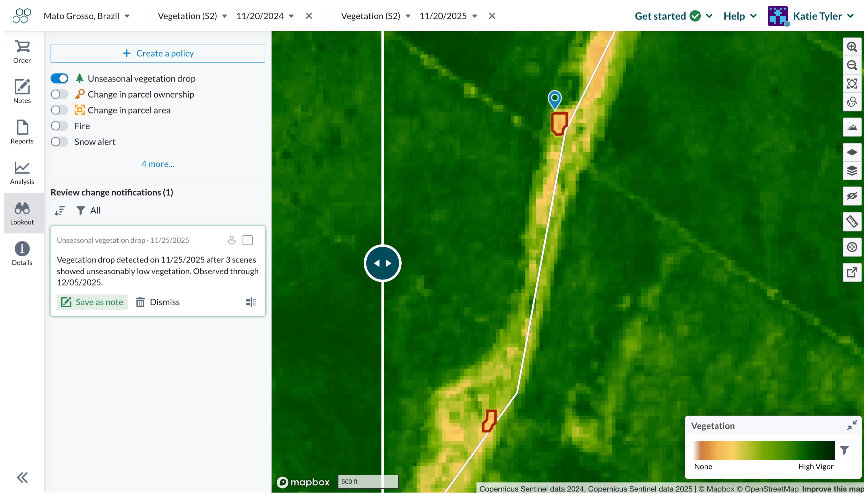This screenshot has width=868, height=494.
Task: Click the terrain mountain basemap icon
Action: click(x=852, y=128)
